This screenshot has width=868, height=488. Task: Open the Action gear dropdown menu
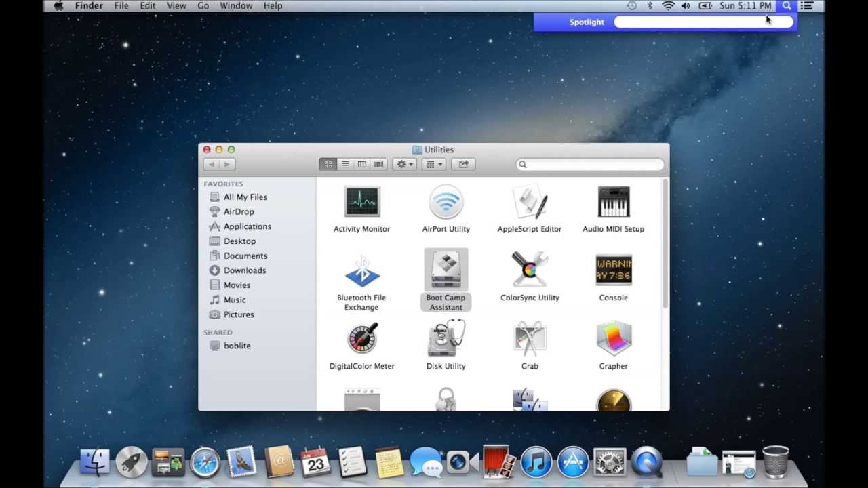(404, 164)
